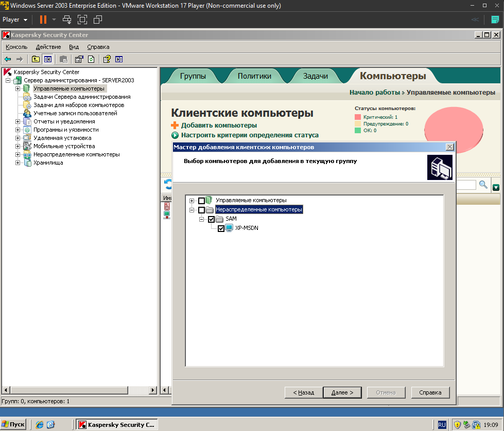Click Настроить критерии определения статуса link

(250, 135)
